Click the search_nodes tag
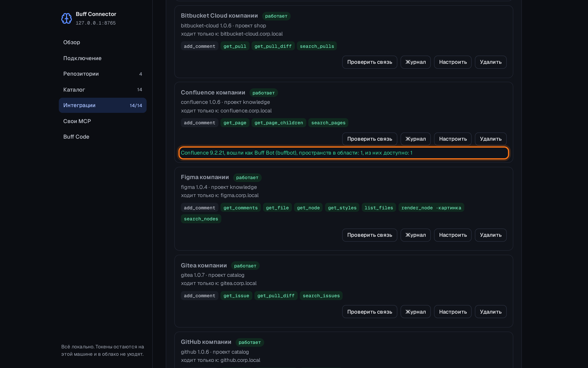The width and height of the screenshot is (588, 368). click(201, 219)
